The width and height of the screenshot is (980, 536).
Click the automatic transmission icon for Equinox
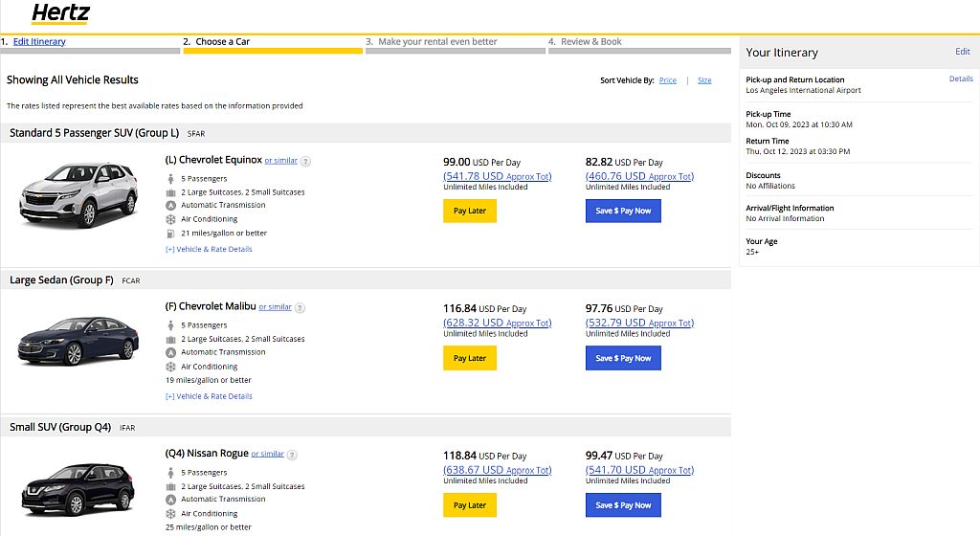pos(170,206)
